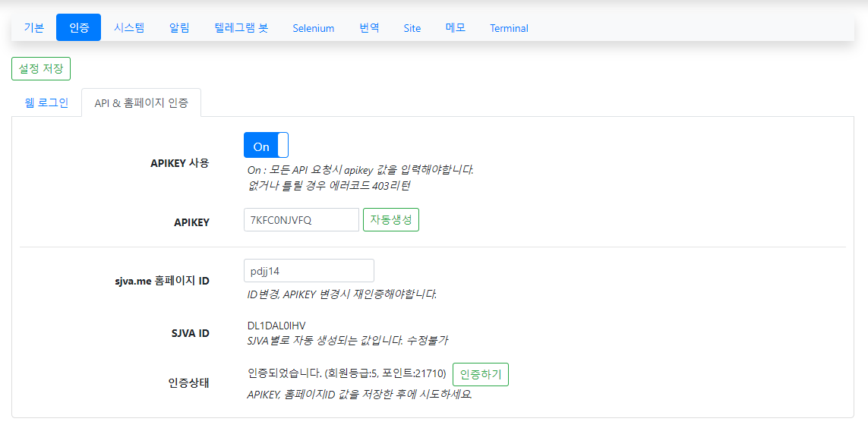The width and height of the screenshot is (868, 428).
Task: Switch to the 웹 로그인 sub-tab
Action: click(46, 102)
